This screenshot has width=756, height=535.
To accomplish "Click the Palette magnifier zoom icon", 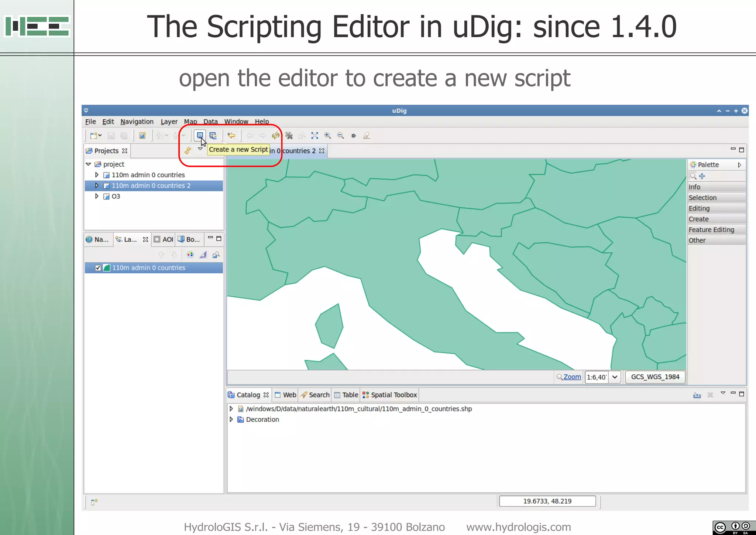I will click(693, 176).
